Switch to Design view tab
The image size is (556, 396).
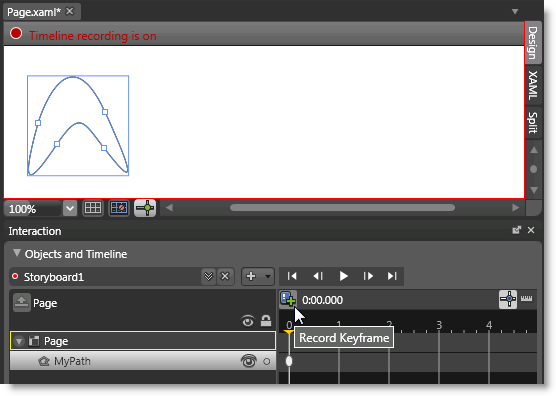pyautogui.click(x=533, y=43)
